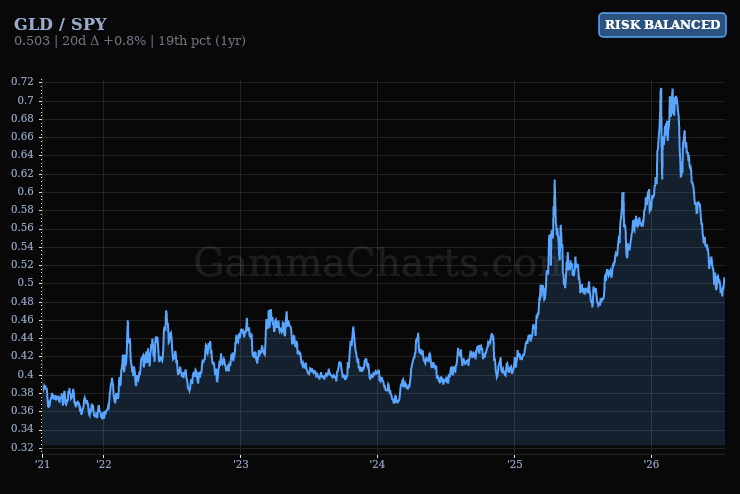
Task: Click the 0.62 y-axis label
Action: pos(23,173)
